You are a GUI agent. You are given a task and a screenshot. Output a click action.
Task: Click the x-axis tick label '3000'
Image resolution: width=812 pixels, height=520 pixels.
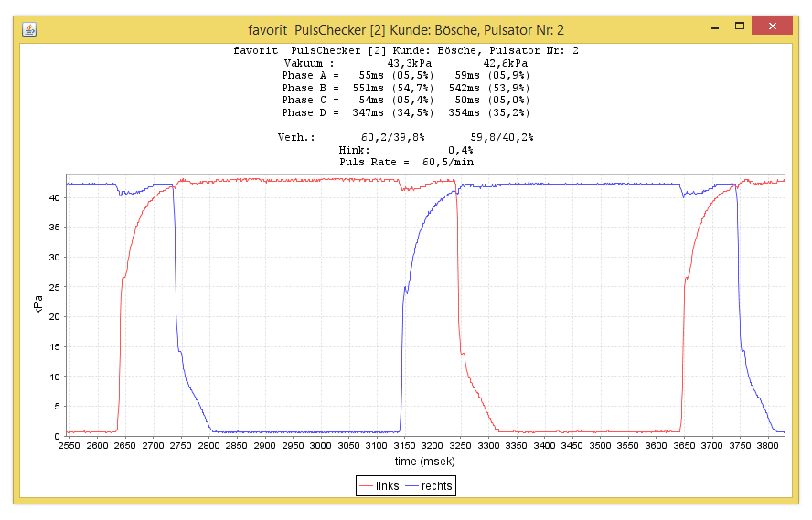pyautogui.click(x=320, y=446)
